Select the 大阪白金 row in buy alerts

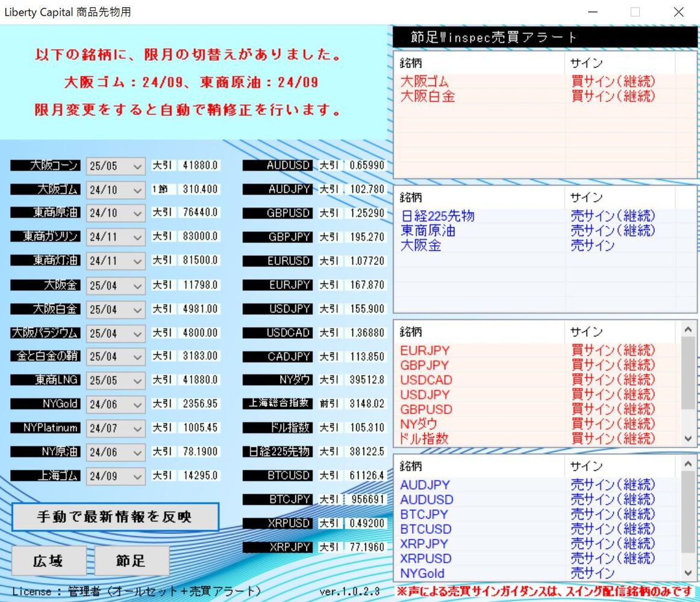coord(545,96)
